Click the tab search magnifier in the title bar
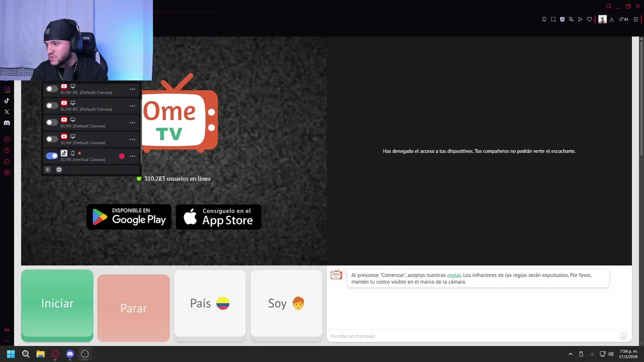 pos(608,6)
